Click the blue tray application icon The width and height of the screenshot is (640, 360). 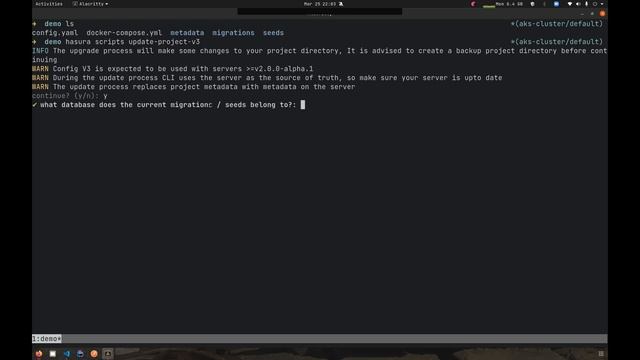pos(556,4)
